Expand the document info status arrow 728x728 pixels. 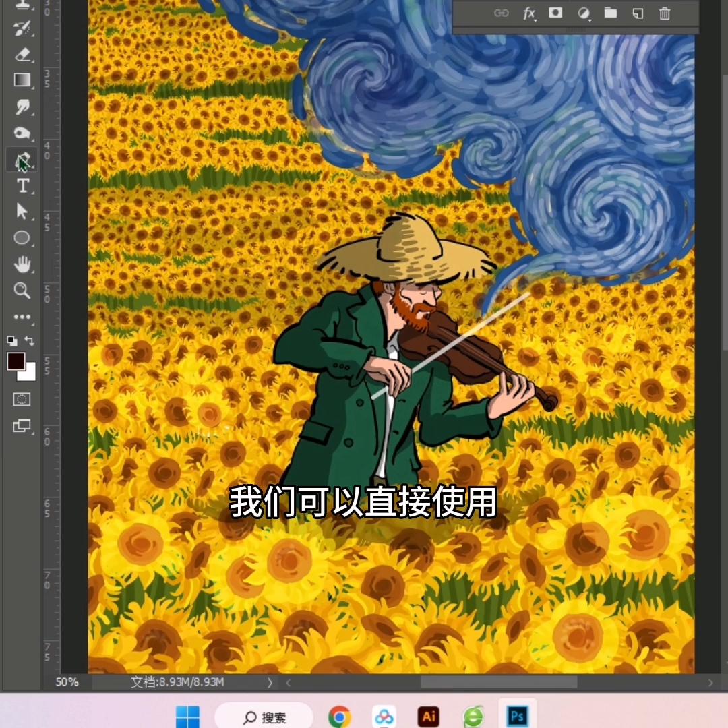270,682
